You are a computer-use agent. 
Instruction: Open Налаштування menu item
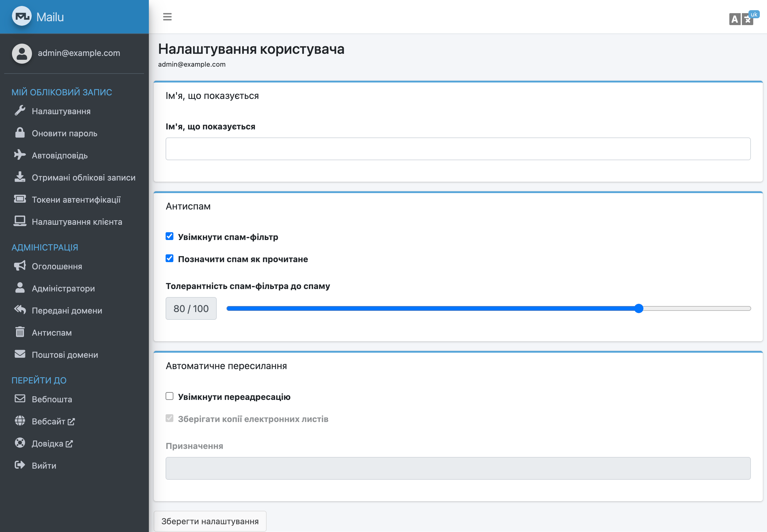pyautogui.click(x=74, y=111)
